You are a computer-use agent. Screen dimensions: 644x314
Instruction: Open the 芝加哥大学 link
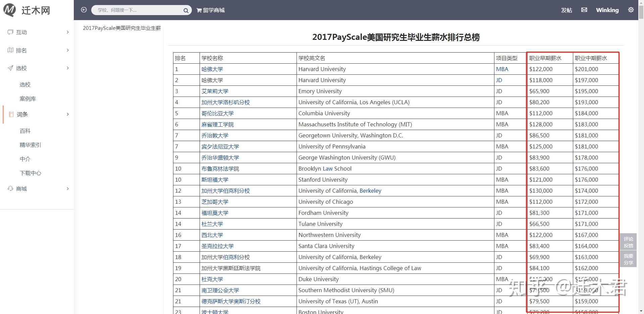coord(215,202)
